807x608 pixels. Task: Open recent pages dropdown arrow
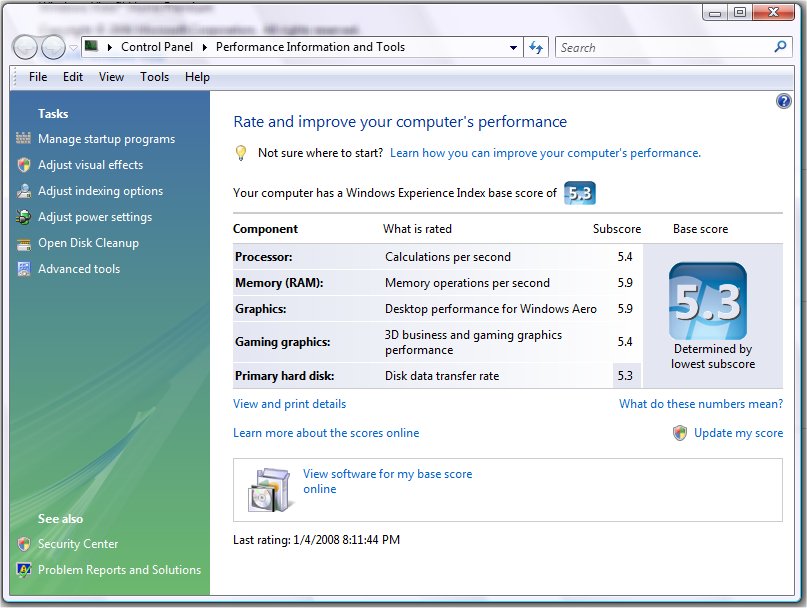coord(74,48)
